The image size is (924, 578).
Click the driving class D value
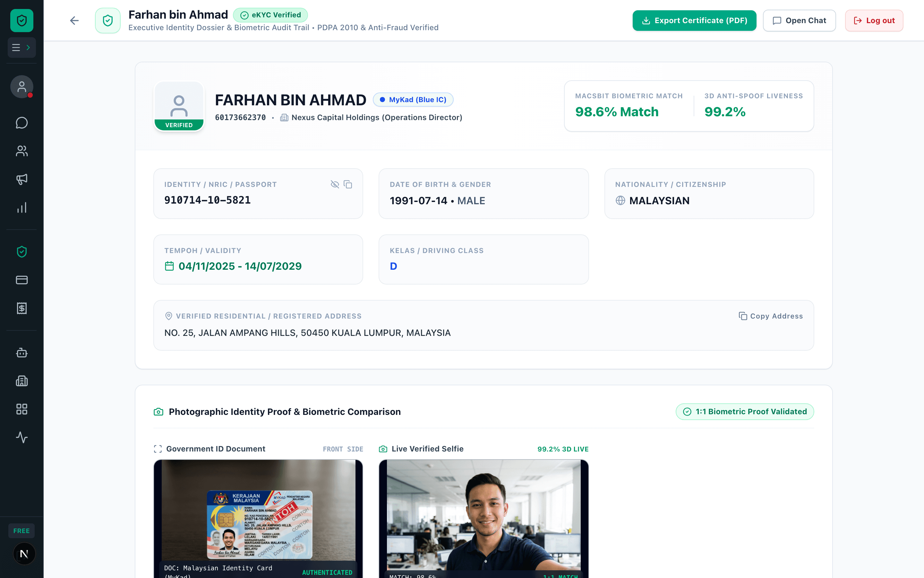pyautogui.click(x=393, y=266)
